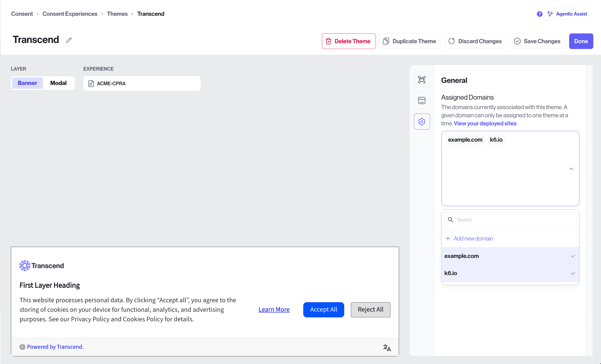Click the Learn More link in banner
This screenshot has width=601, height=364.
coord(274,309)
